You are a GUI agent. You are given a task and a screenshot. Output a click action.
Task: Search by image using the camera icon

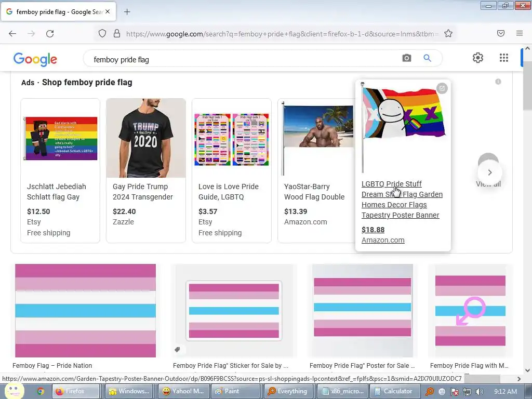406,58
